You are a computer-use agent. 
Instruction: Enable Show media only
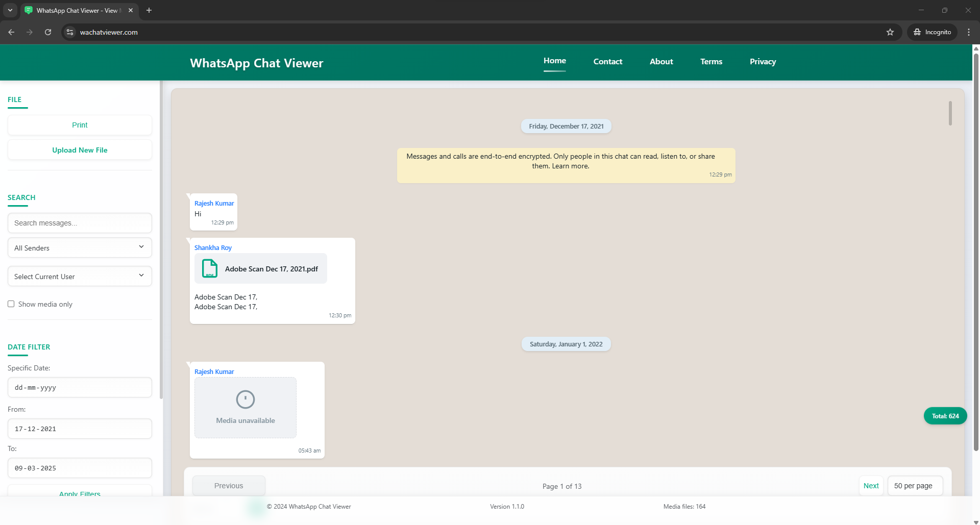[11, 304]
